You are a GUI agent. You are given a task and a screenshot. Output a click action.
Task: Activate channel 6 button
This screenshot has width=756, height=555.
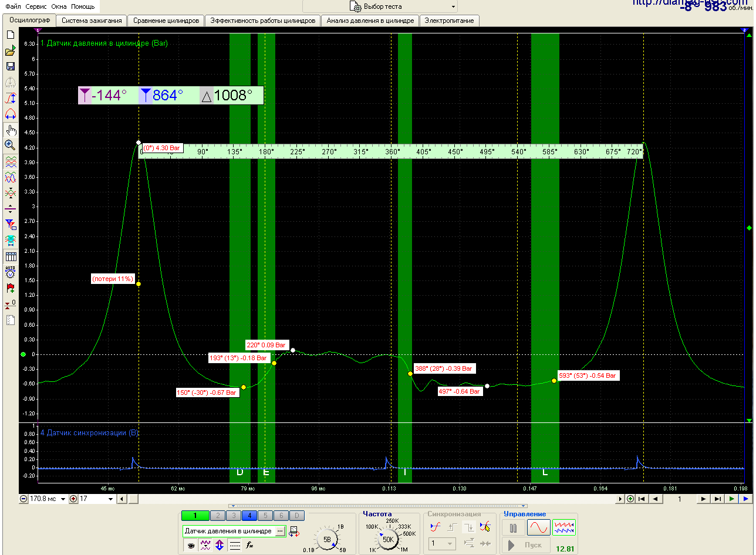point(281,516)
